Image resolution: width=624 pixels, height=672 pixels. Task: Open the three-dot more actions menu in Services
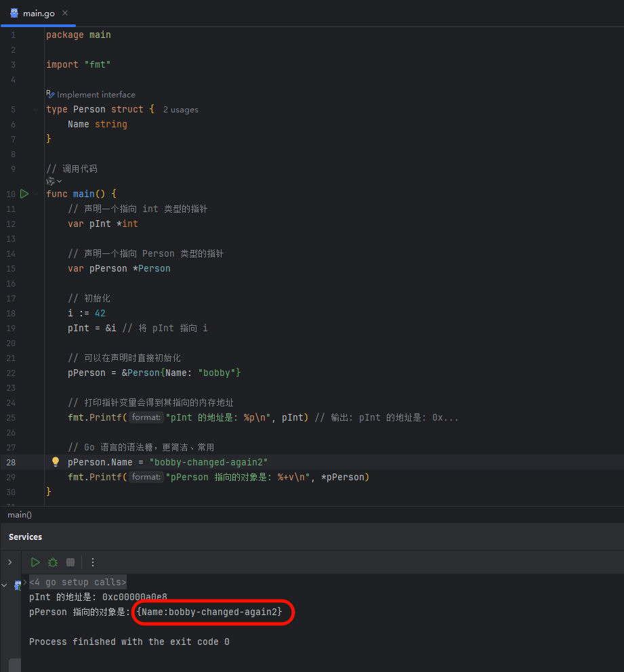pos(93,562)
